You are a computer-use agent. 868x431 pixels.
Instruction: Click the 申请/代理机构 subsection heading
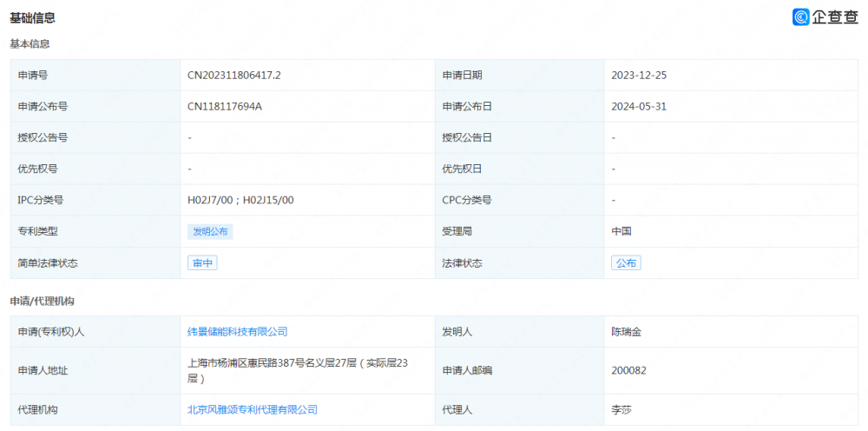(x=42, y=302)
